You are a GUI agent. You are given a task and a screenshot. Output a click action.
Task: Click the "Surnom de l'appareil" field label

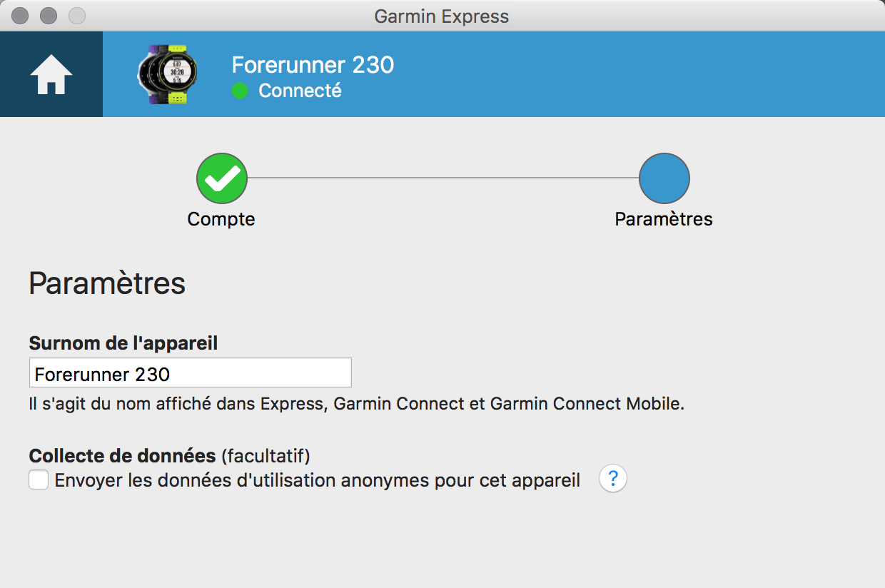[x=123, y=343]
